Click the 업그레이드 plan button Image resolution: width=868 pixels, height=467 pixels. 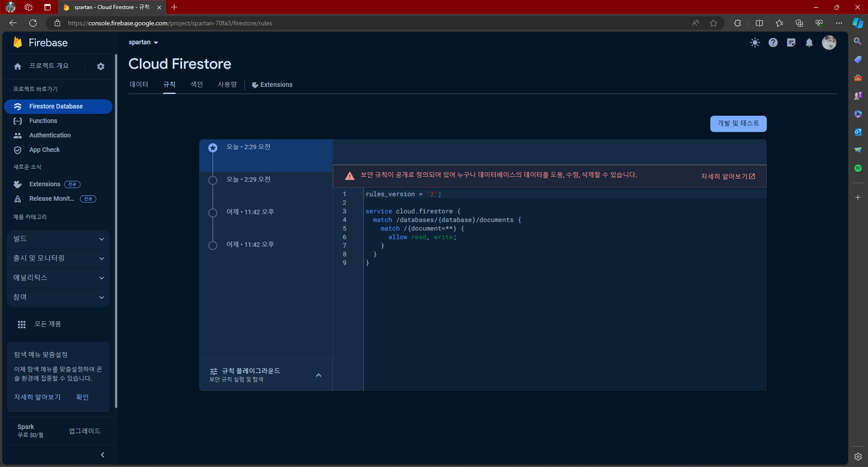[x=84, y=431]
